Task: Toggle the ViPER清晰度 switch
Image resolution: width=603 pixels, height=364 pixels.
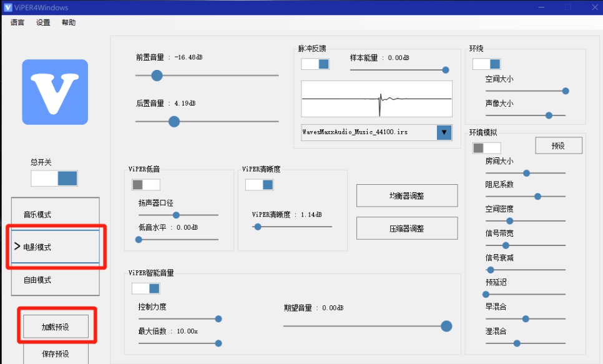Action: 260,185
